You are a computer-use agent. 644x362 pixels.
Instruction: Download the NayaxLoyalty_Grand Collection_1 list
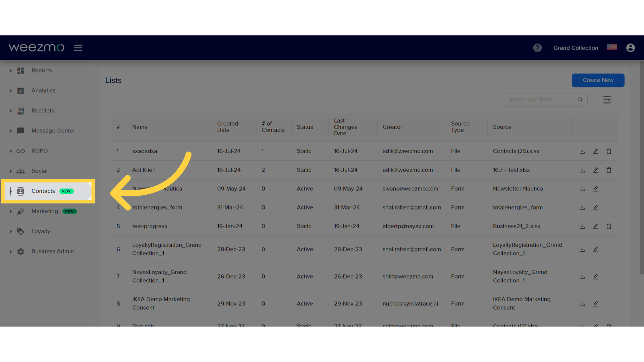[582, 277]
